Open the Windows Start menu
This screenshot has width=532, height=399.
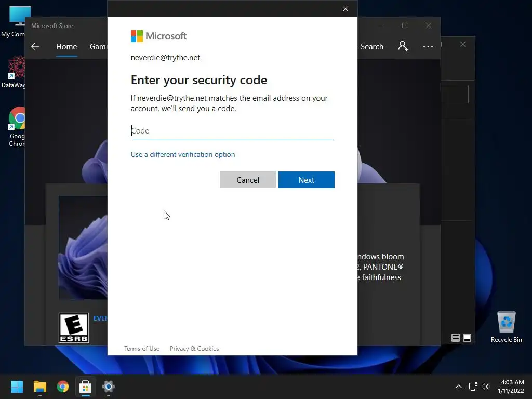click(x=17, y=387)
